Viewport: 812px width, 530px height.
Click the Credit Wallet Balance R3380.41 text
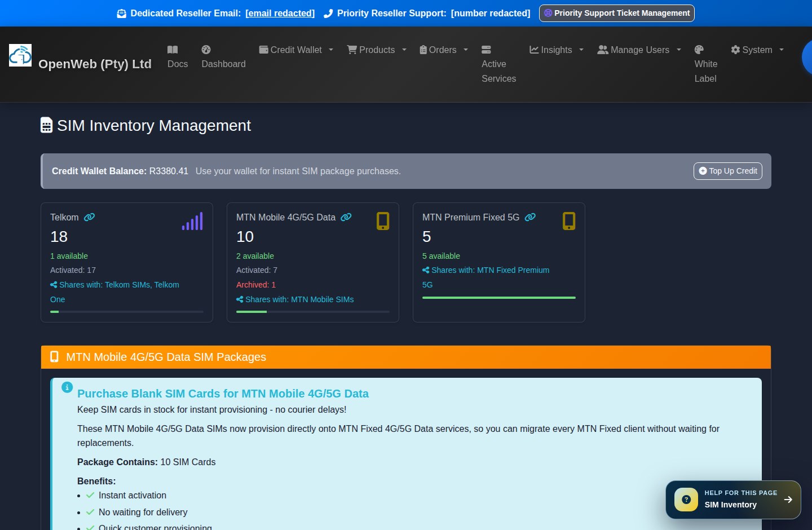[x=120, y=171]
